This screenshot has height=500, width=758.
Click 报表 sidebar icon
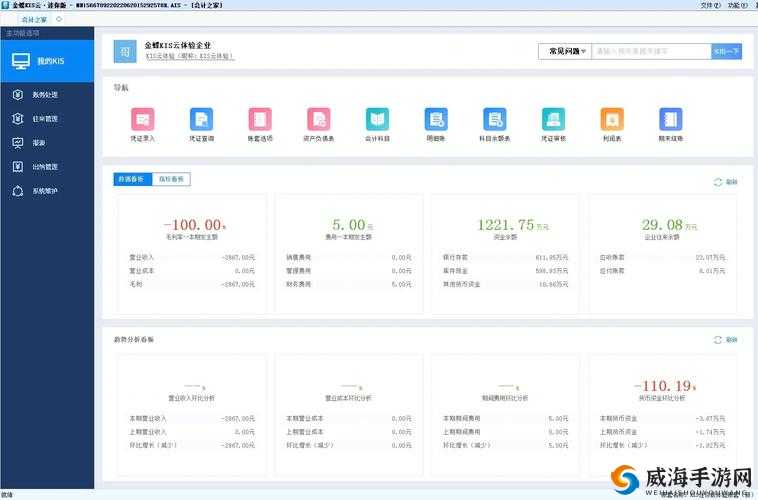coord(18,143)
